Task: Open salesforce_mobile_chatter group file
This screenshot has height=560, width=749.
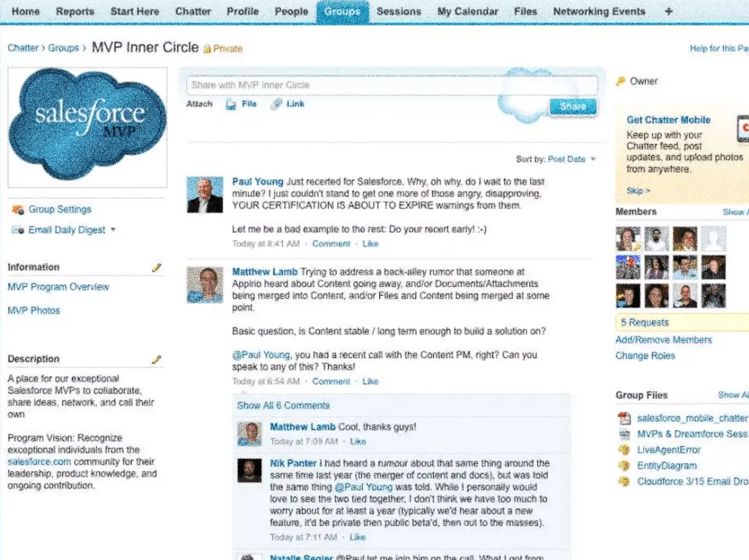Action: point(692,418)
